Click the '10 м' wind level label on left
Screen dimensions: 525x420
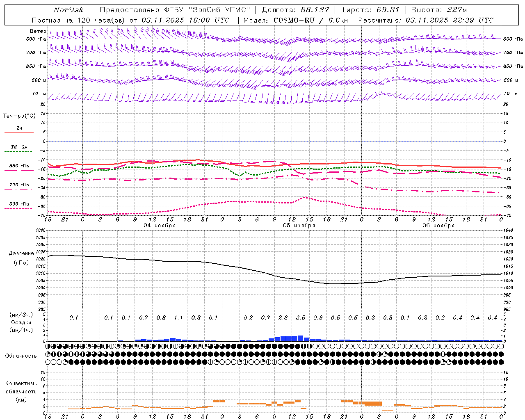tap(39, 94)
